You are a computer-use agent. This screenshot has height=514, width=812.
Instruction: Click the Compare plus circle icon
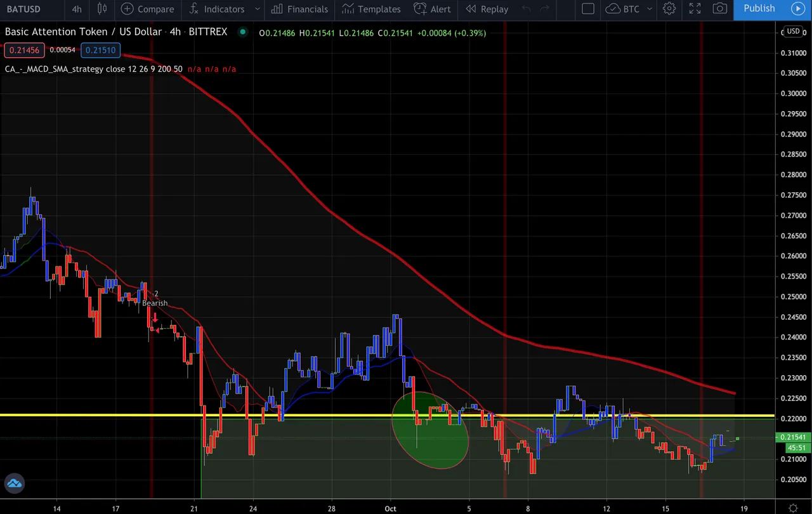coord(128,9)
